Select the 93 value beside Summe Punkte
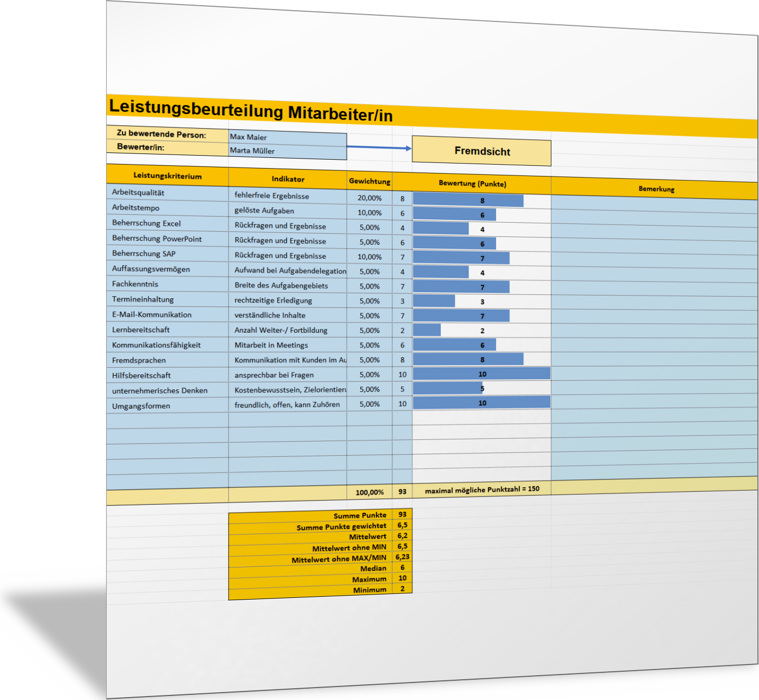 (402, 514)
